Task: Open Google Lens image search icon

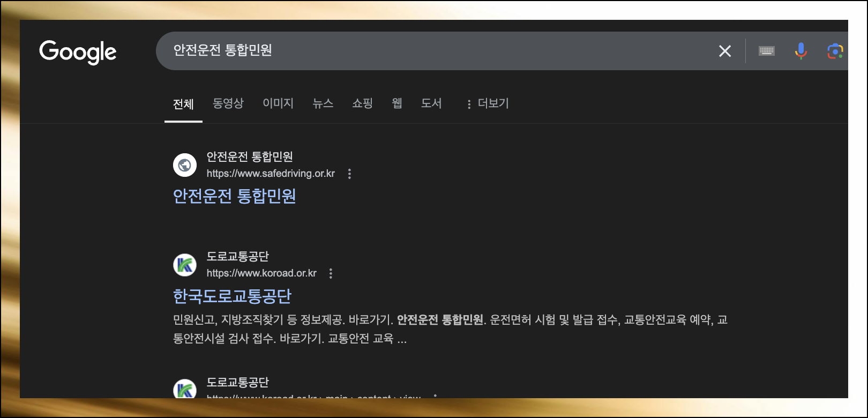Action: tap(835, 51)
